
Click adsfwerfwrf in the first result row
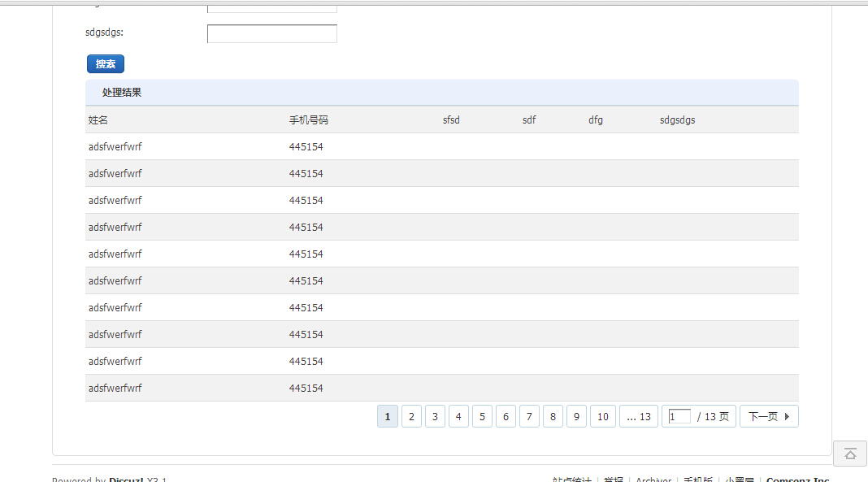[115, 146]
